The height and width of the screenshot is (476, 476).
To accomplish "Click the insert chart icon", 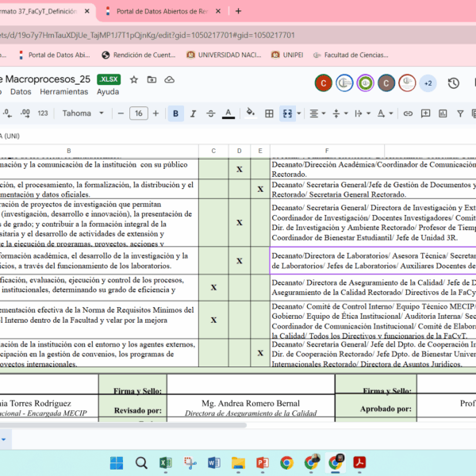I will (x=443, y=113).
